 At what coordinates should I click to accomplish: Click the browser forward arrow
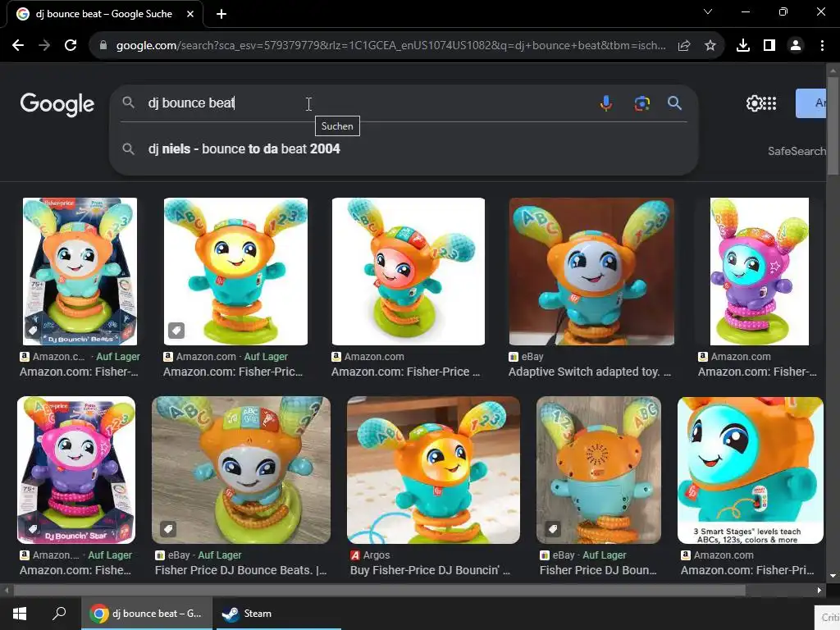[x=44, y=46]
